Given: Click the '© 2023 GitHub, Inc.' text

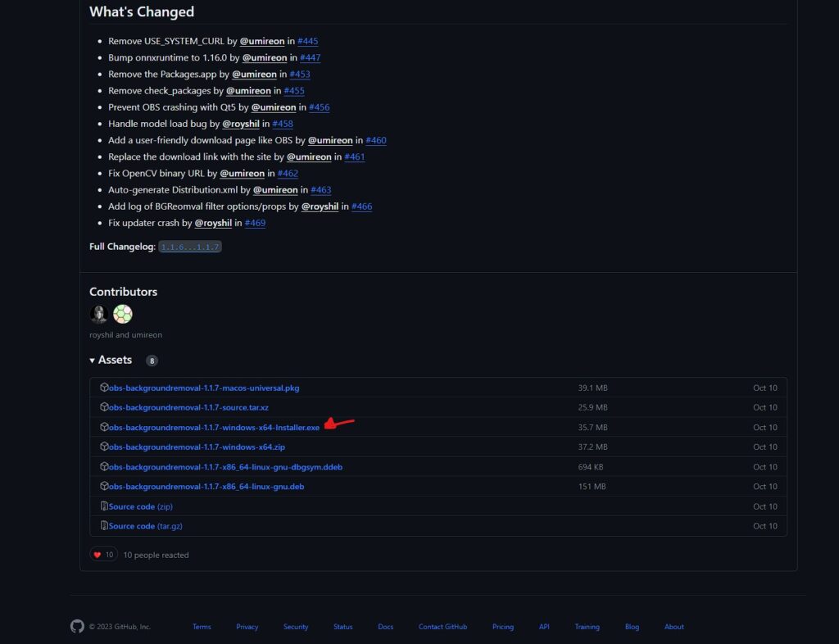Looking at the screenshot, I should pyautogui.click(x=120, y=627).
